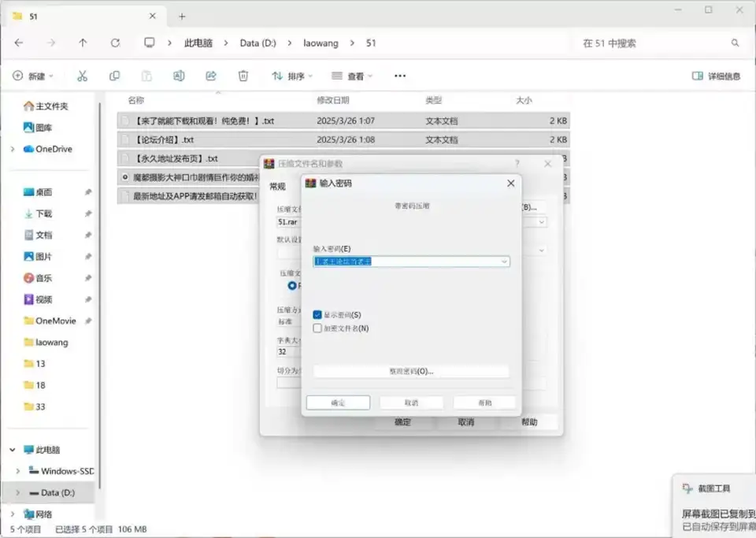The width and height of the screenshot is (756, 538).
Task: Open folder 18 in sidebar
Action: [35, 385]
